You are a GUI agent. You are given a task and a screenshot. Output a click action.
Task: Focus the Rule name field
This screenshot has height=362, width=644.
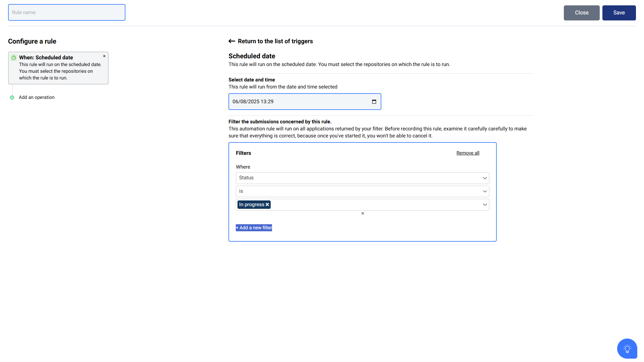pos(67,12)
